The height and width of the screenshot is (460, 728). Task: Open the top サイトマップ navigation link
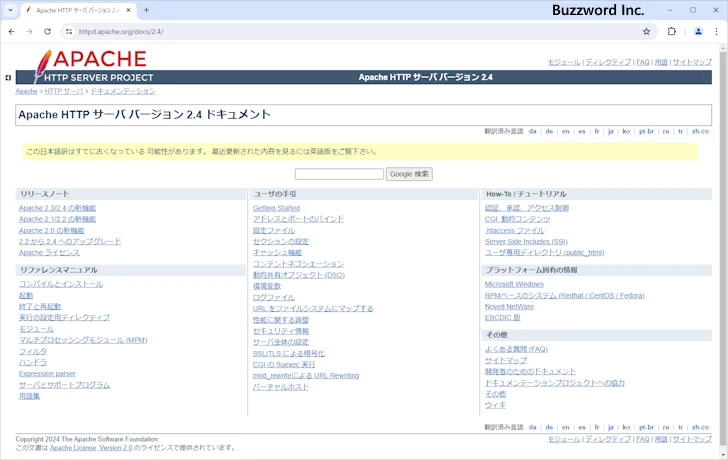692,62
